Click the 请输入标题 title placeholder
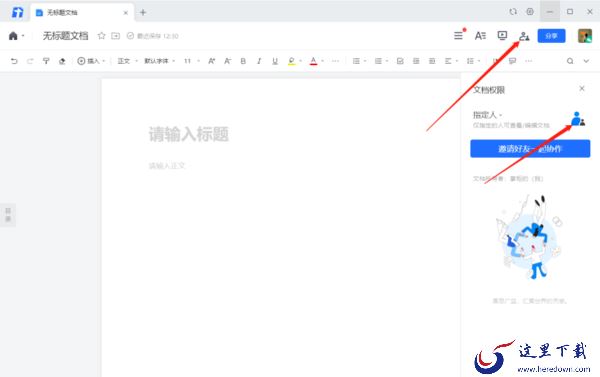Image resolution: width=600 pixels, height=377 pixels. point(189,134)
